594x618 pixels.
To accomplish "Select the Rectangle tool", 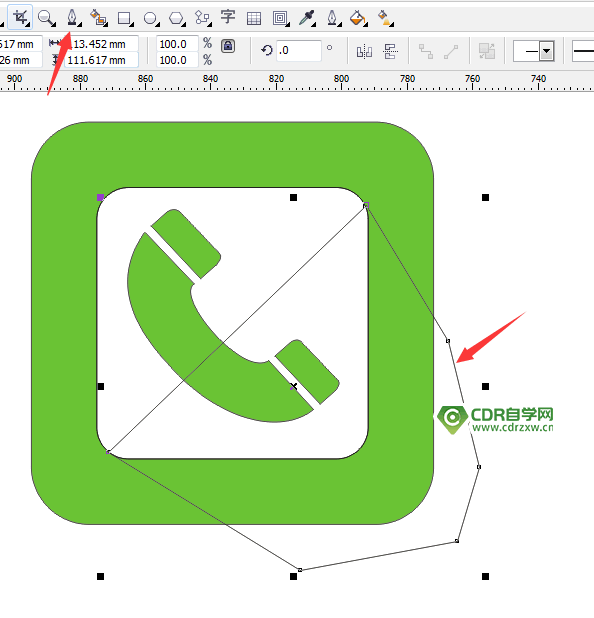I will click(x=124, y=18).
